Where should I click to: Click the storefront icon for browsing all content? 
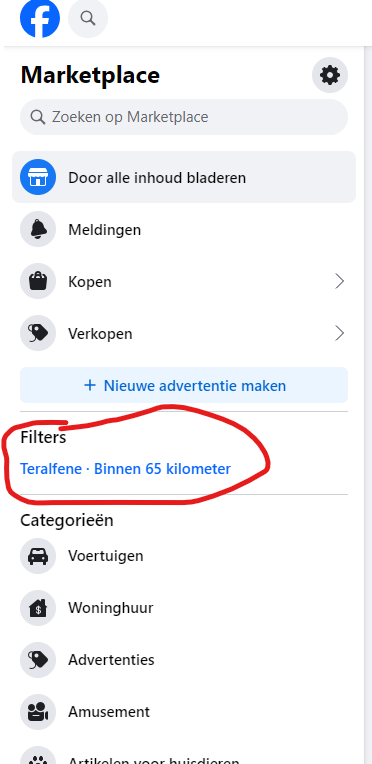click(x=38, y=177)
